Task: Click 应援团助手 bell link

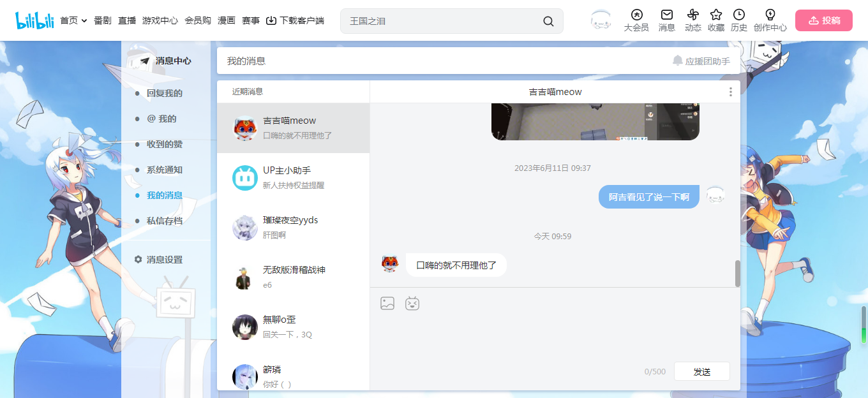Action: pos(701,61)
